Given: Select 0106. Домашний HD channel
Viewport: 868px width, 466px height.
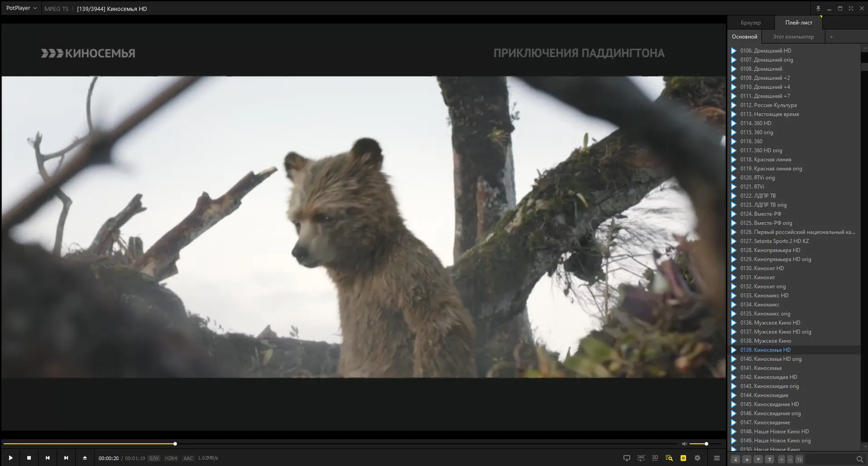Looking at the screenshot, I should coord(794,51).
